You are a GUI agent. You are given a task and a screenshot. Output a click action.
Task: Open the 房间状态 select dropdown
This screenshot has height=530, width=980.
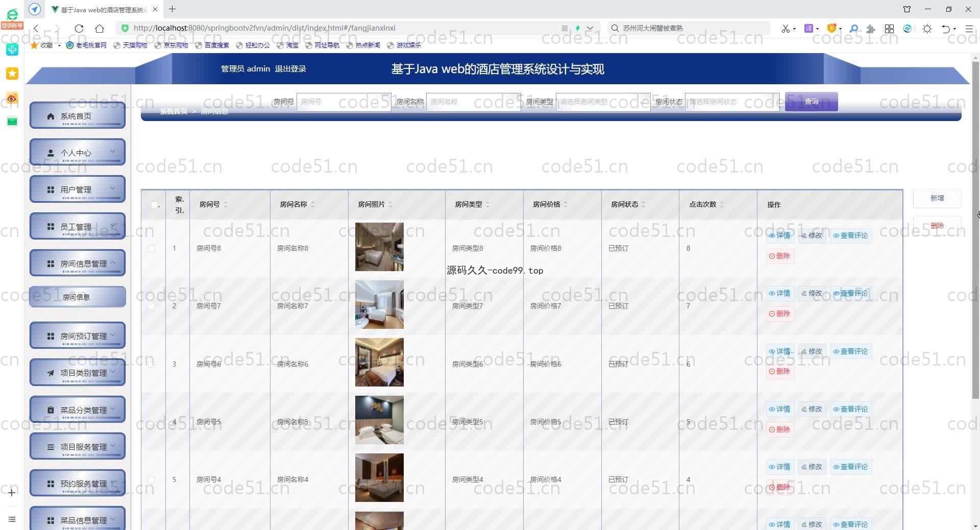(732, 102)
